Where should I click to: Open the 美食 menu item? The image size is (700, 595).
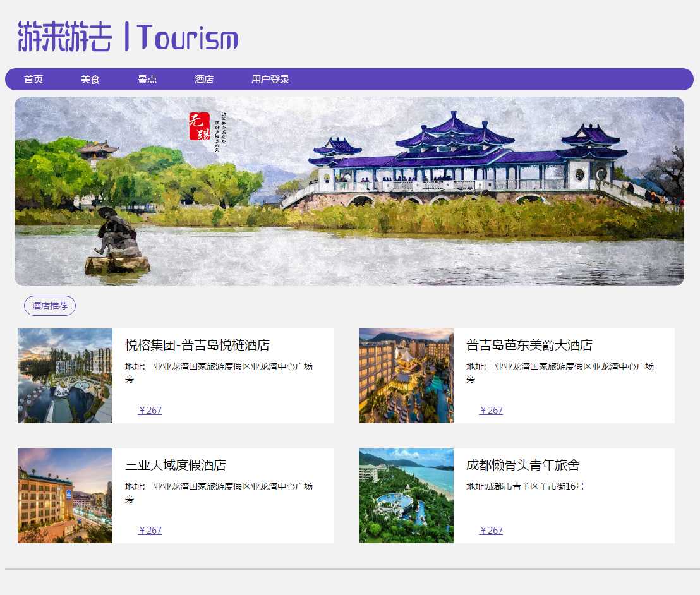[x=90, y=80]
